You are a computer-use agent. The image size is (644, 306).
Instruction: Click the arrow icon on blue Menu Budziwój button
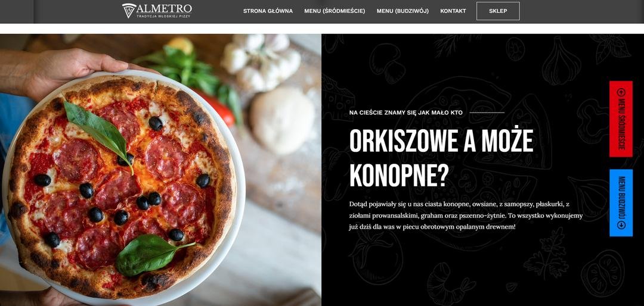point(621,224)
